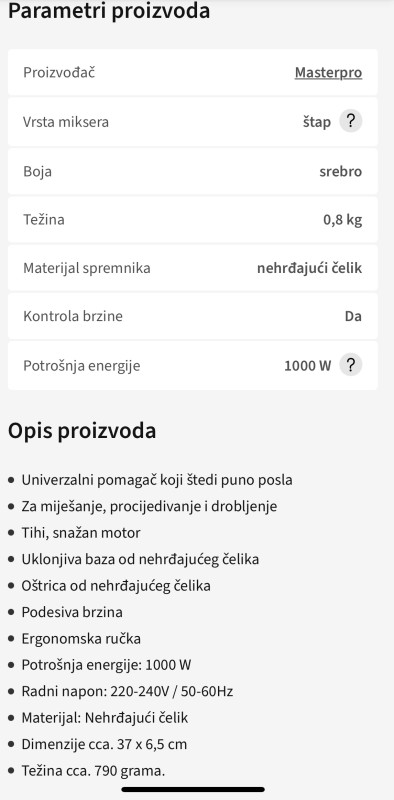
Task: Tap the 0,8 kg weight value
Action: (x=342, y=219)
